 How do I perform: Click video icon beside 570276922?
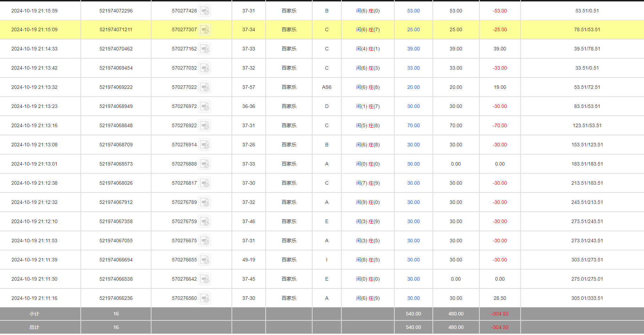204,126
